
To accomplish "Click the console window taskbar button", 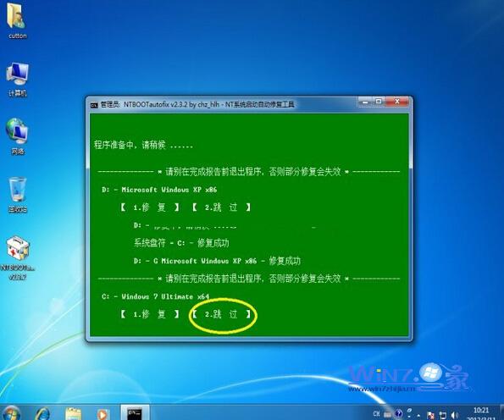I will tap(135, 413).
